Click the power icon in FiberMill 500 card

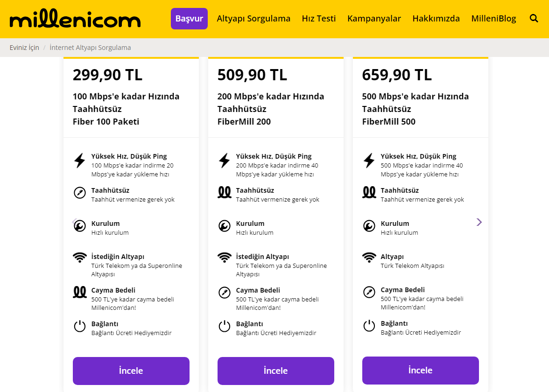(x=369, y=326)
